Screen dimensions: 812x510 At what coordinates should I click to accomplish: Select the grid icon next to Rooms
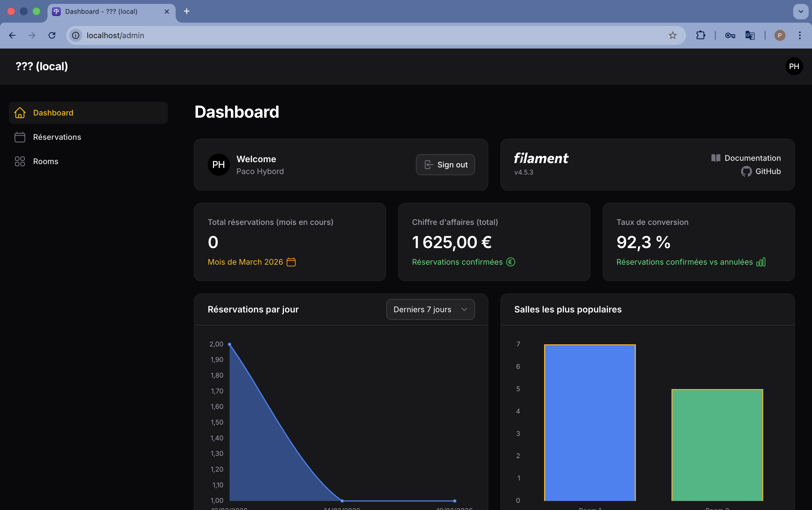20,161
